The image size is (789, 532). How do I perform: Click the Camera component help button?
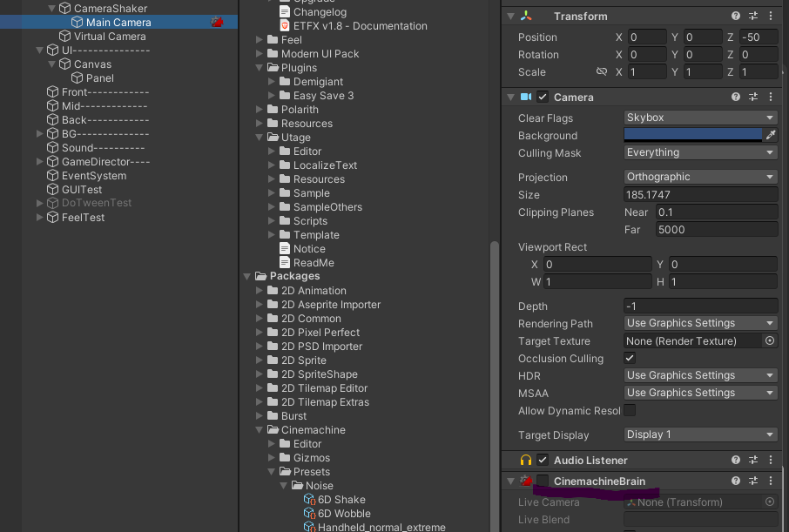737,97
